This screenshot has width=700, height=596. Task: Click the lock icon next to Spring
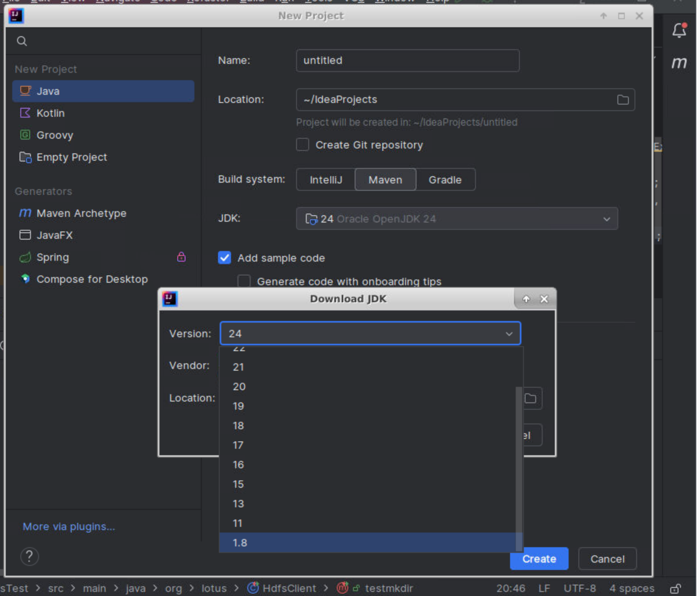click(181, 257)
